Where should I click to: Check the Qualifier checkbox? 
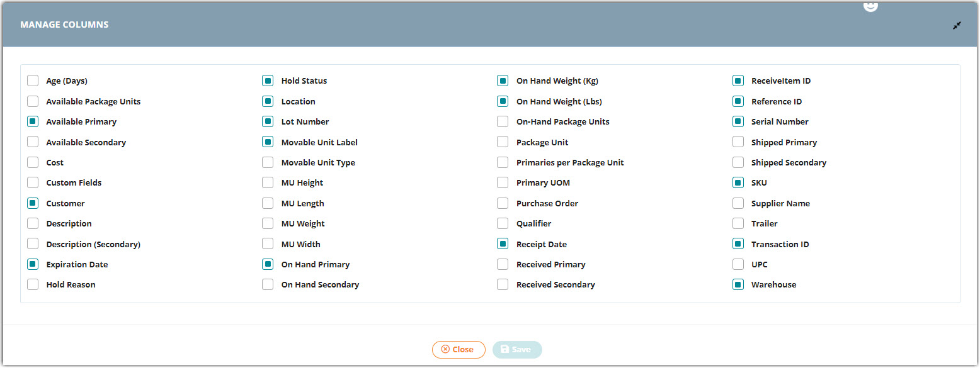(503, 223)
